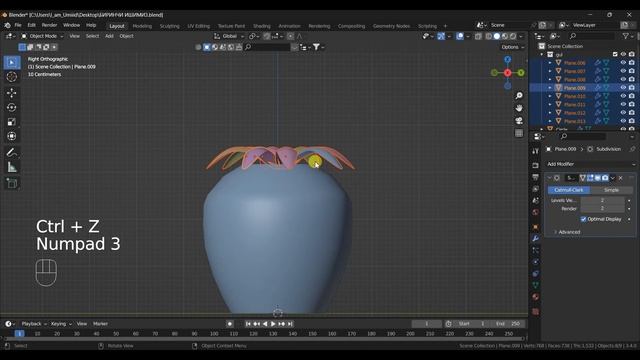The width and height of the screenshot is (640, 360).
Task: Hide Plane.006 with its eye icon
Action: click(623, 63)
